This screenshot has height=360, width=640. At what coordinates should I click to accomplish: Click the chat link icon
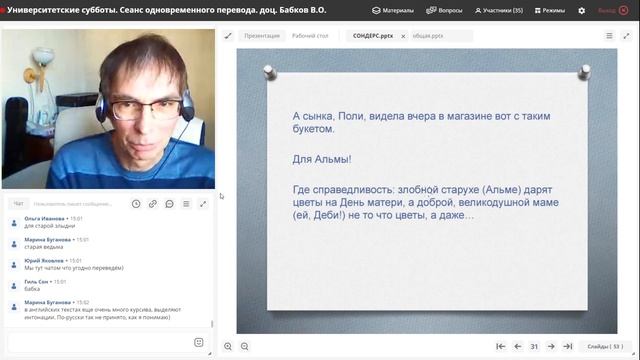[153, 204]
